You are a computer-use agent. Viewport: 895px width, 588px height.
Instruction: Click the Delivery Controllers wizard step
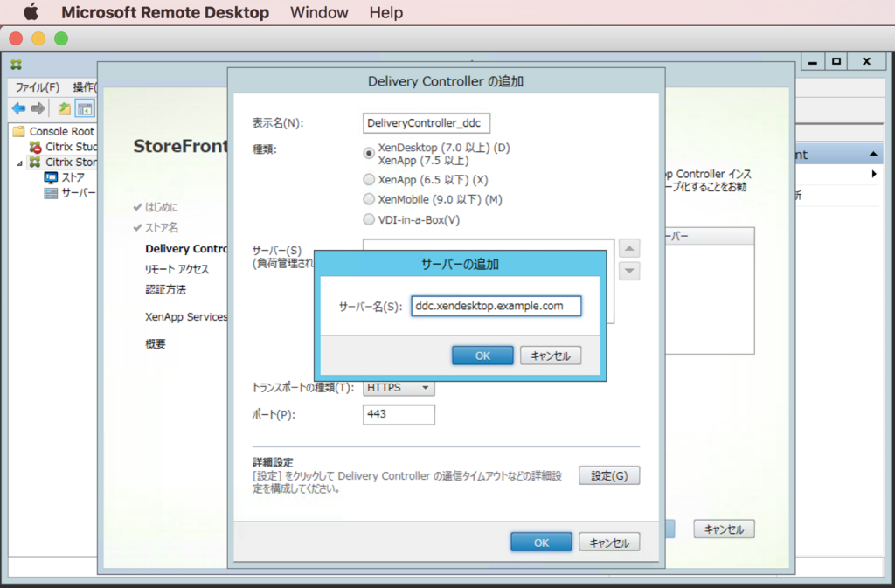[x=186, y=249]
